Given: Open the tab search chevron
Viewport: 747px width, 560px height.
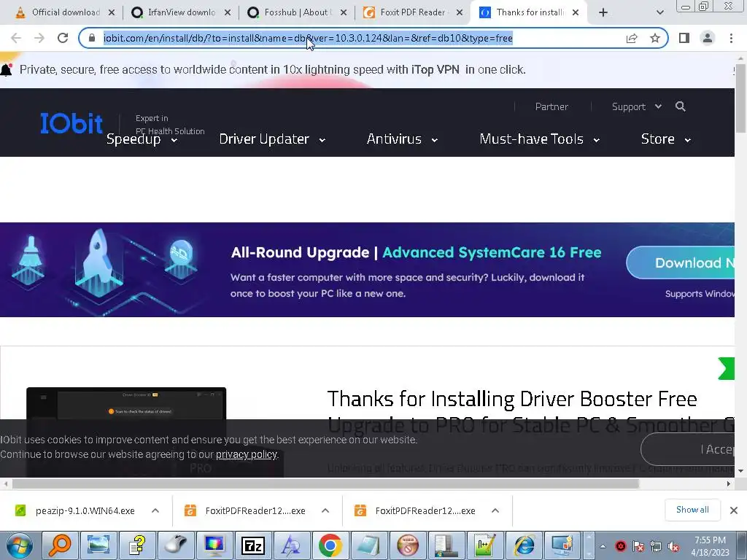Looking at the screenshot, I should 659,12.
